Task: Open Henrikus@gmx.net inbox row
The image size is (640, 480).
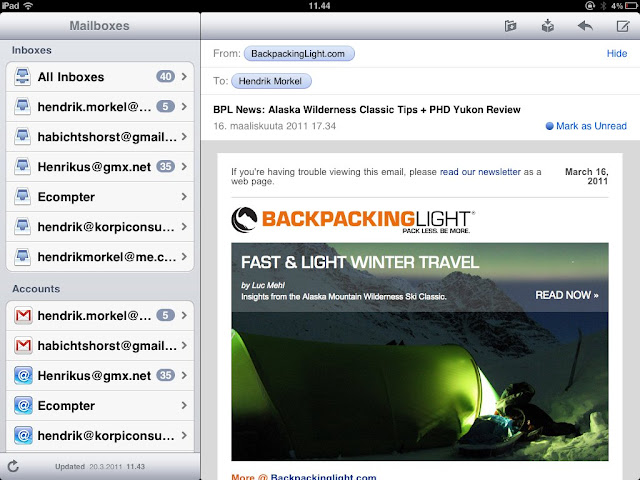Action: [100, 167]
